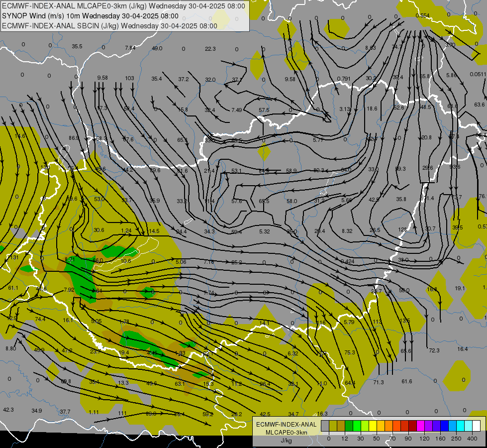Click the legend tick label 90
The image size is (487, 448).
pos(408,439)
